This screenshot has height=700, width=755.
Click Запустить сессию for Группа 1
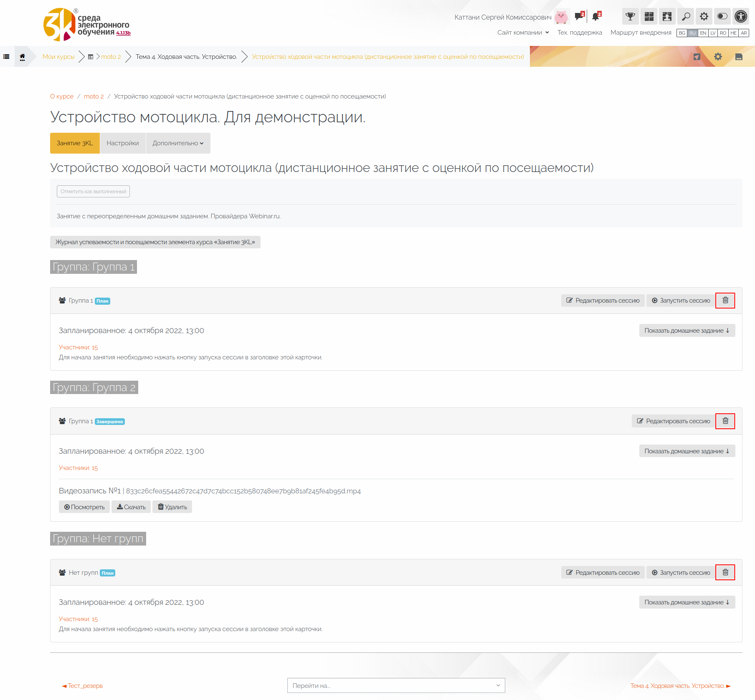click(x=681, y=301)
